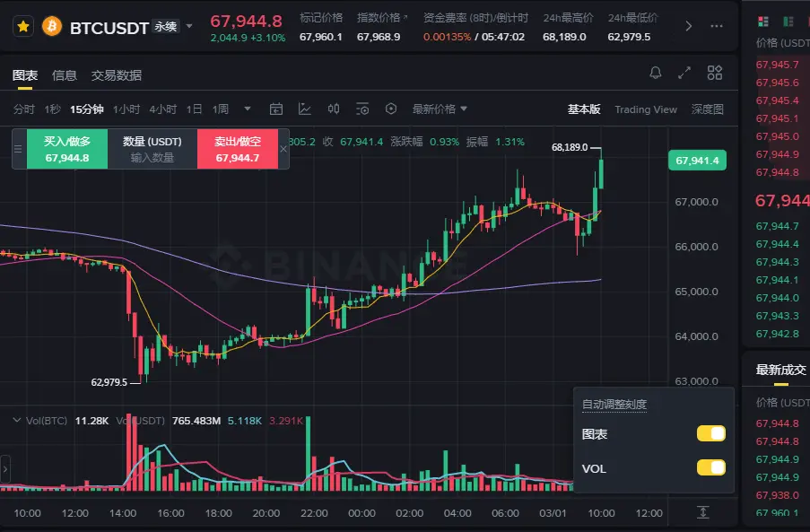Open the 指数价格 index price link
Screen dimensions: 810x532
[x=382, y=18]
